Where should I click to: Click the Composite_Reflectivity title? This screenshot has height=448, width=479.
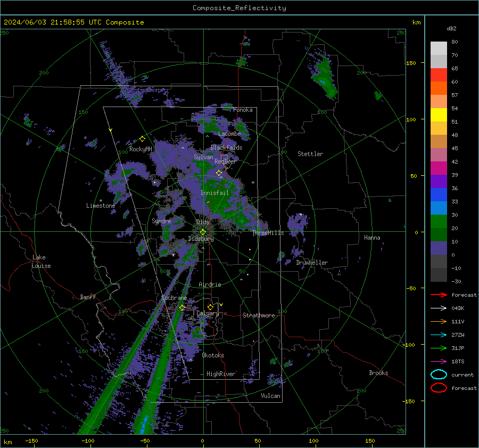coord(239,8)
